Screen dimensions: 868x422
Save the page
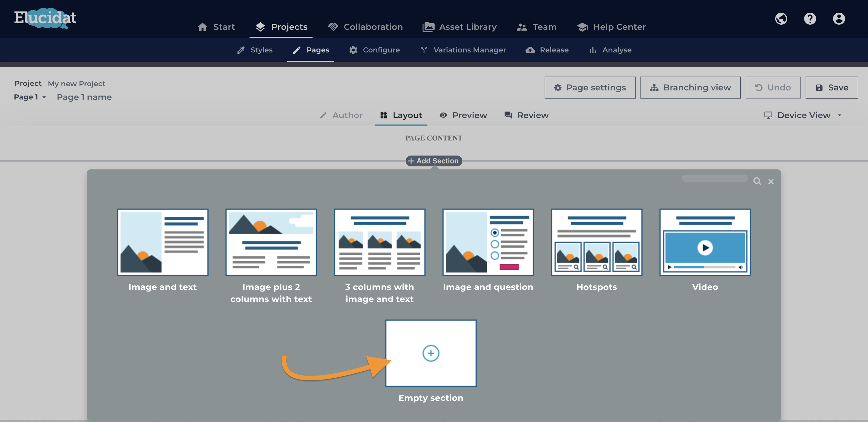coord(831,88)
